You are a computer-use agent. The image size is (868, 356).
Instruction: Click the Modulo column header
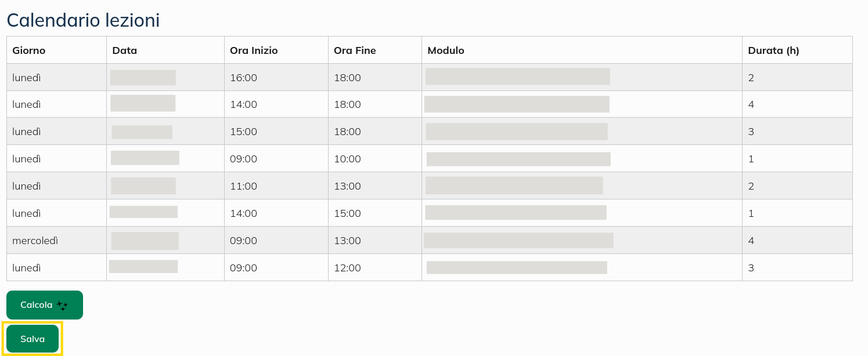click(446, 50)
